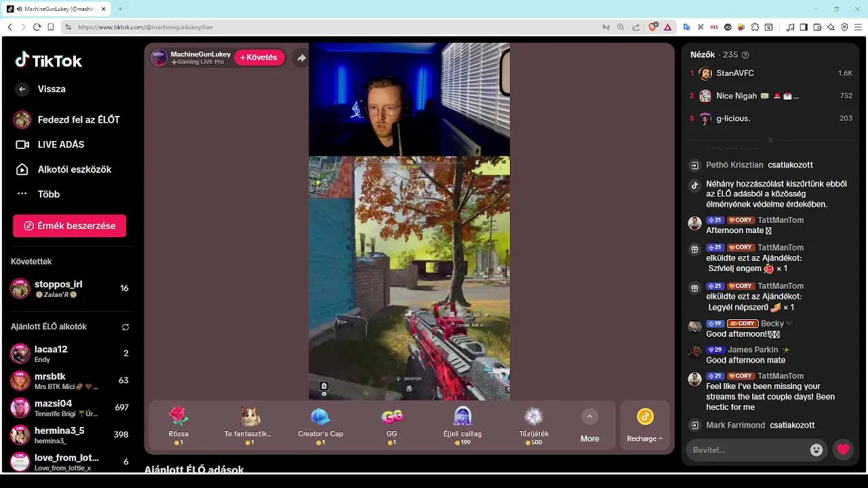The height and width of the screenshot is (488, 868).
Task: Open the browser hamburger menu
Action: pos(859,27)
